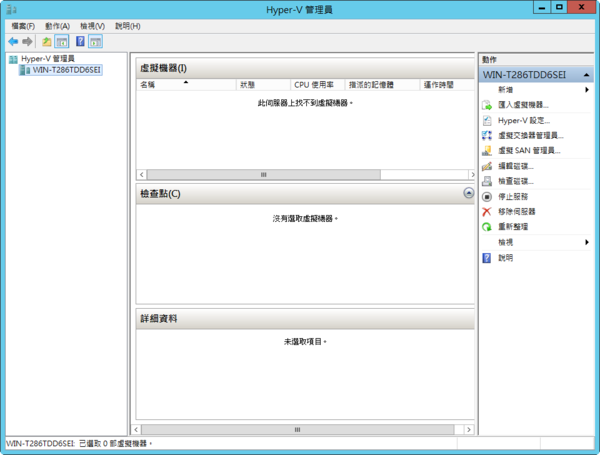This screenshot has height=455, width=600.
Task: Open the 說明(H) menu
Action: click(128, 26)
